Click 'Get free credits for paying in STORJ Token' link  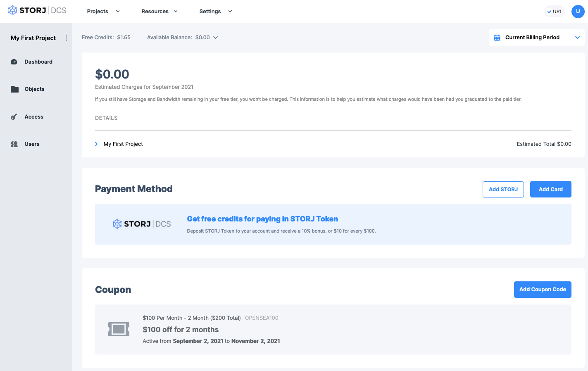click(262, 219)
